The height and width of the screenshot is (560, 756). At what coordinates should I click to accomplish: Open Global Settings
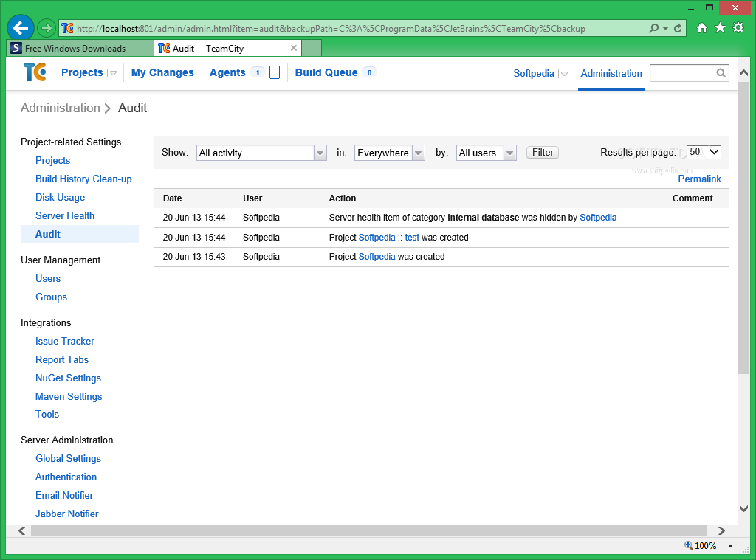(69, 458)
